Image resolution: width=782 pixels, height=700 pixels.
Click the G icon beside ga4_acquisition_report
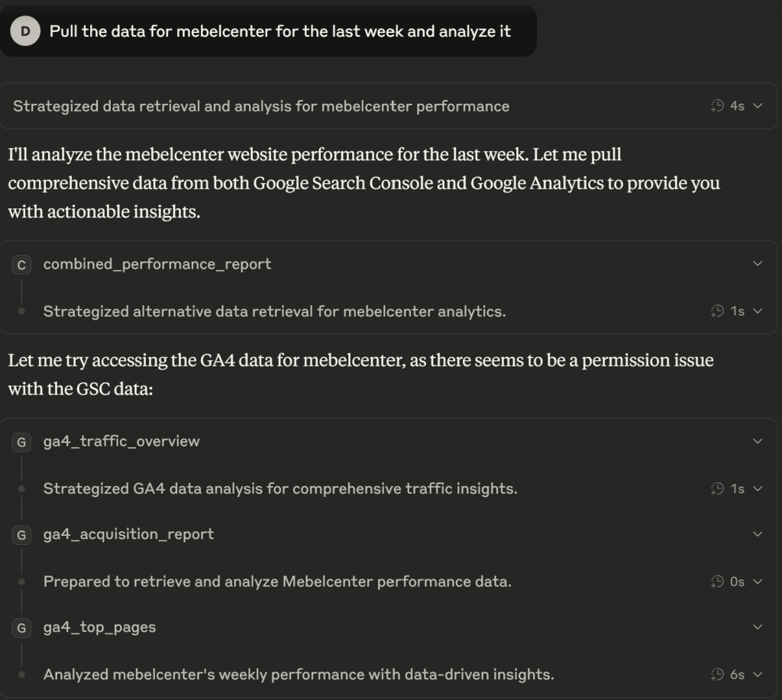coord(22,534)
